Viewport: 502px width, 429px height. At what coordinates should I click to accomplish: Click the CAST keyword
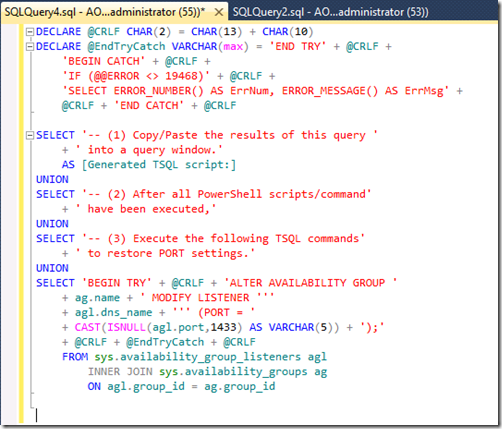click(87, 327)
